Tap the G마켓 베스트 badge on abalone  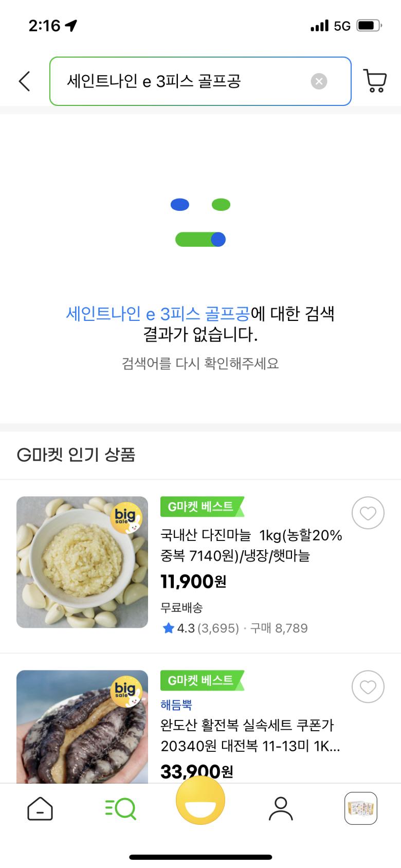tap(202, 680)
